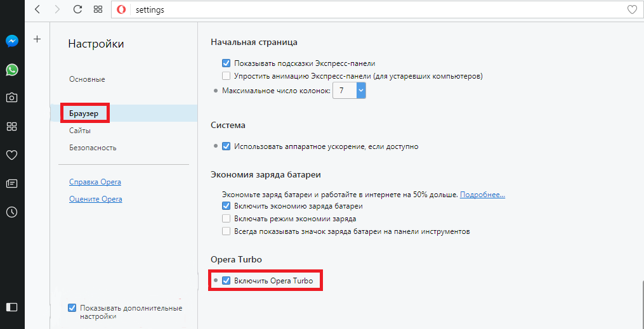Uncheck Показывать подсказки Экспресс-панели
The height and width of the screenshot is (329, 644).
click(226, 63)
